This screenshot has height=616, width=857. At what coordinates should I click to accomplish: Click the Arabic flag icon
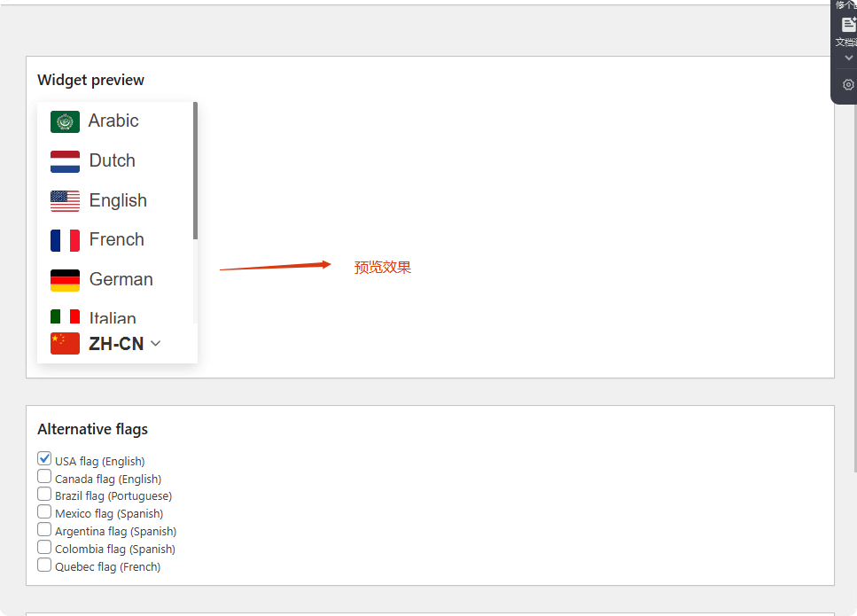[x=65, y=121]
